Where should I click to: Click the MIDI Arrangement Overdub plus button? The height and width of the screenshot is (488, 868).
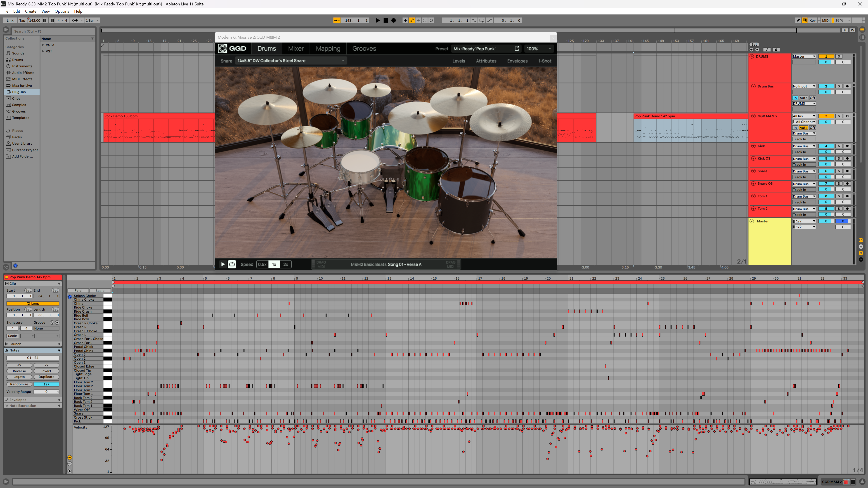pos(405,21)
